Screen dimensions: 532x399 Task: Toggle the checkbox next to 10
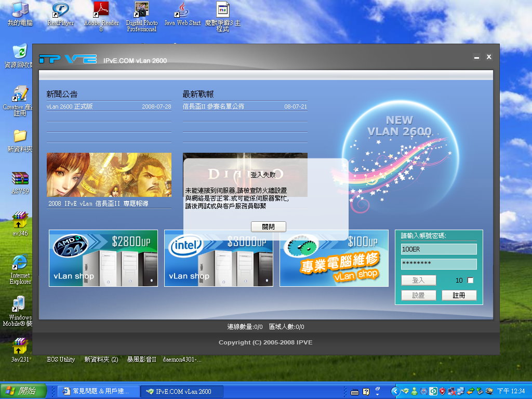(471, 281)
